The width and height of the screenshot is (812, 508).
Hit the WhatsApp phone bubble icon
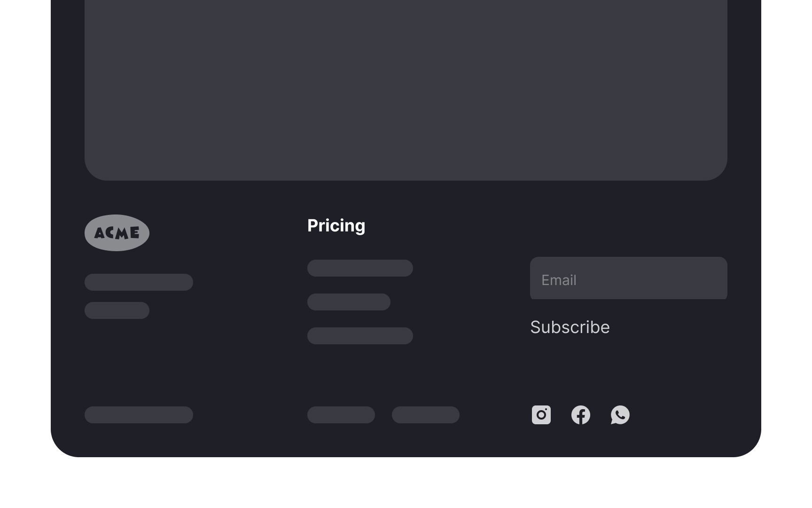coord(620,415)
